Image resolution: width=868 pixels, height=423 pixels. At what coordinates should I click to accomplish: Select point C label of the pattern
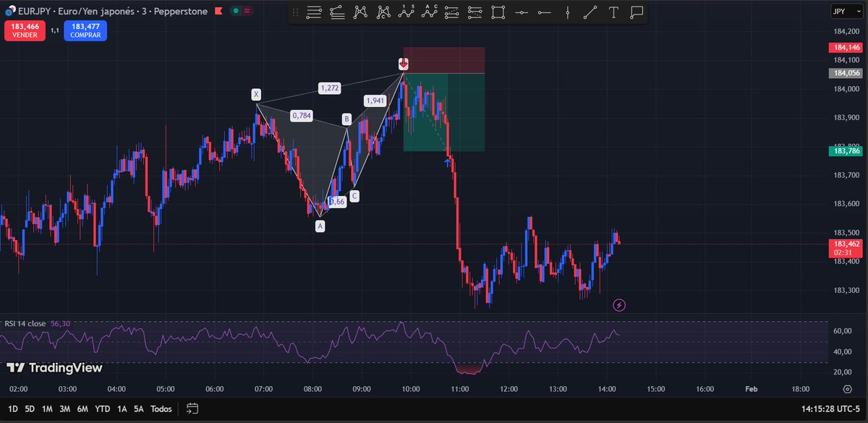(x=354, y=196)
